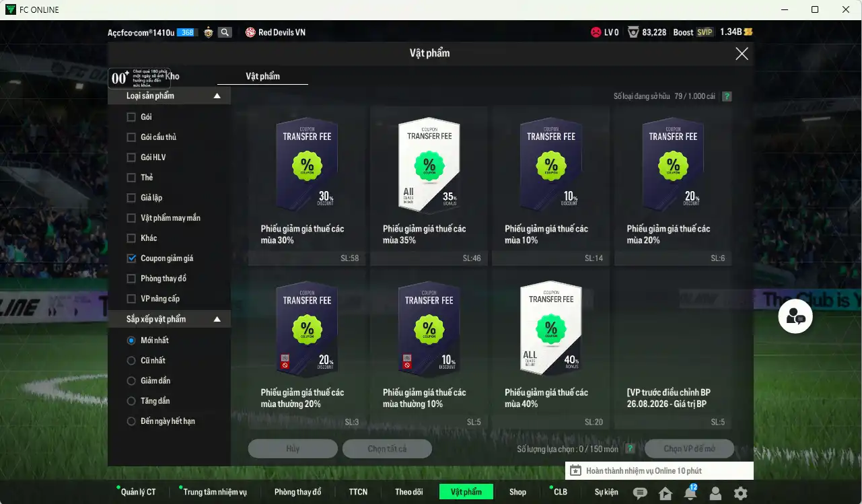Select the mùa thường 20% coupon card
The image size is (862, 504).
(307, 349)
